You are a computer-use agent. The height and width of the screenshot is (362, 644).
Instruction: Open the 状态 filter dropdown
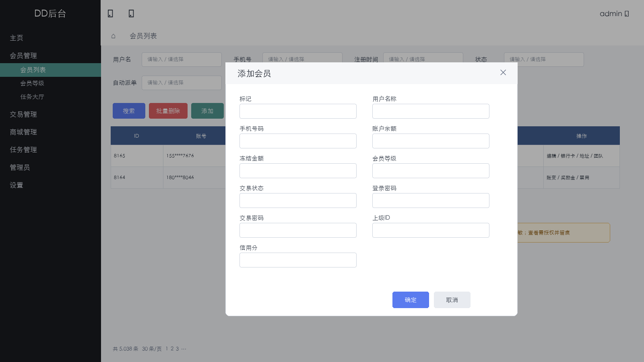544,60
